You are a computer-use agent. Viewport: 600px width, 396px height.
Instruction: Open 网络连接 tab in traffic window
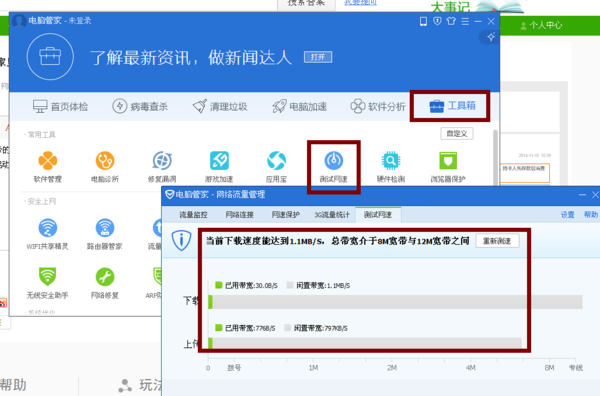[x=240, y=215]
